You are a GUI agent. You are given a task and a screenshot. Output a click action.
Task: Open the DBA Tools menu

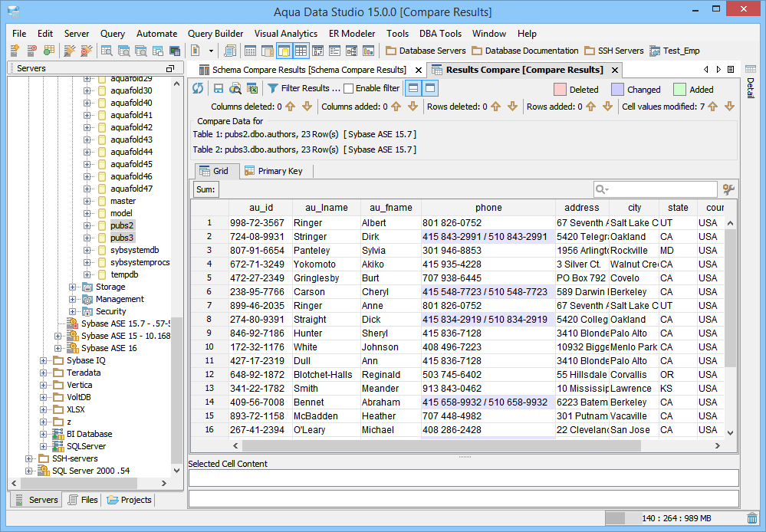(x=440, y=34)
